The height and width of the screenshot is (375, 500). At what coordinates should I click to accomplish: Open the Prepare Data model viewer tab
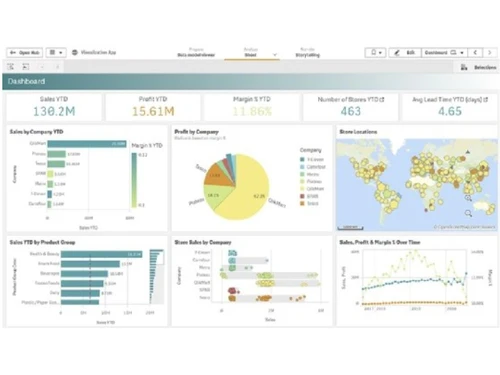coord(196,52)
